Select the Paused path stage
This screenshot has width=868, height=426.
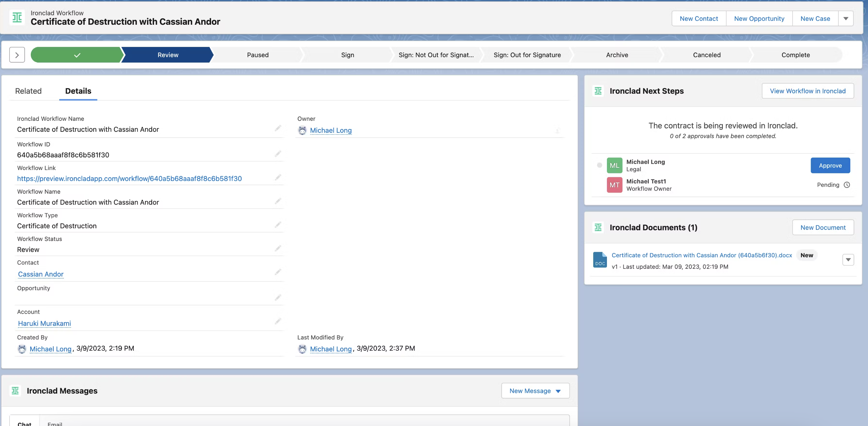[258, 55]
